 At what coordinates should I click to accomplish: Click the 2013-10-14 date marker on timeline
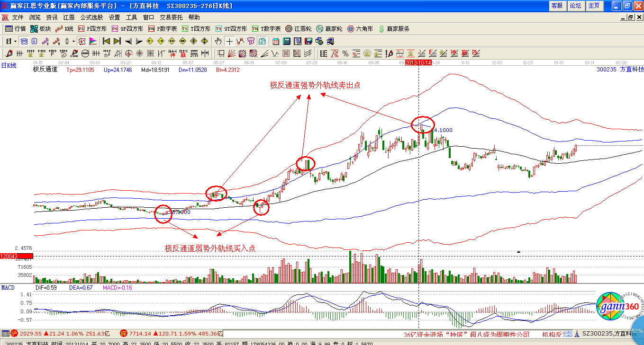coord(418,63)
